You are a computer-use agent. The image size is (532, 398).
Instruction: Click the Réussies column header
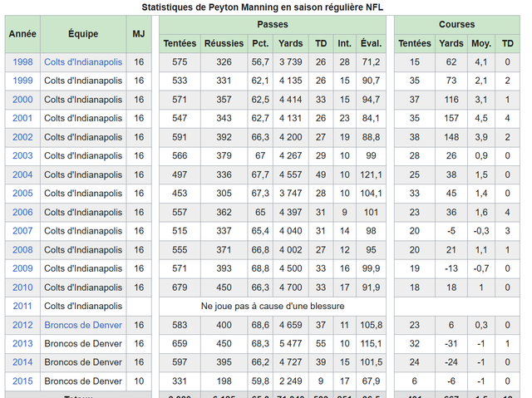pos(224,43)
